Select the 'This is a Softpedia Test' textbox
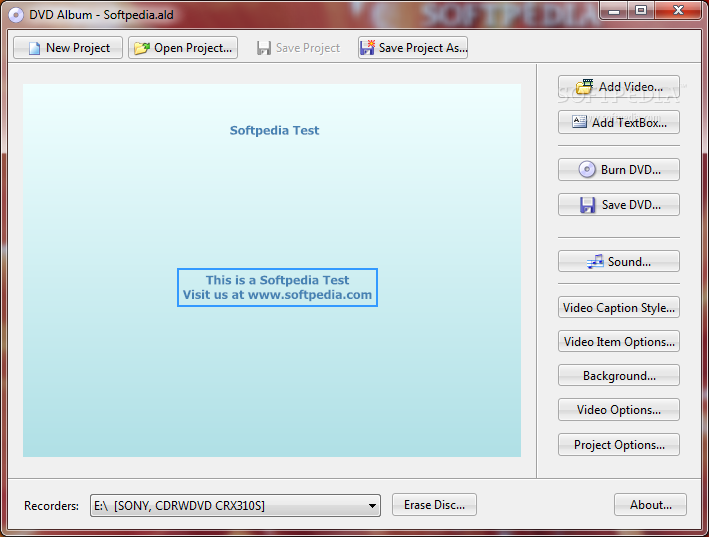The image size is (709, 537). [x=277, y=287]
